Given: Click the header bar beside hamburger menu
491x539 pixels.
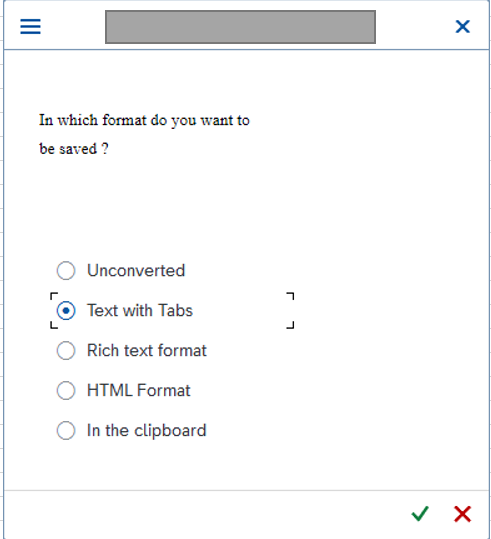Looking at the screenshot, I should coord(73,27).
